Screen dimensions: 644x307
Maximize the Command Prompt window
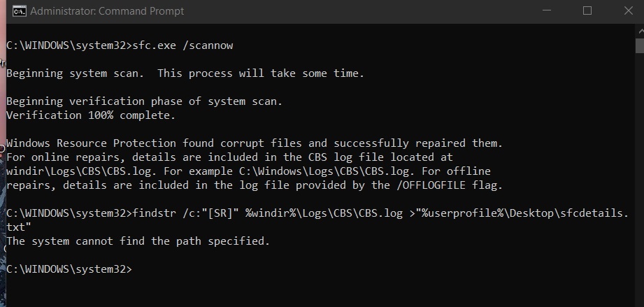click(587, 10)
